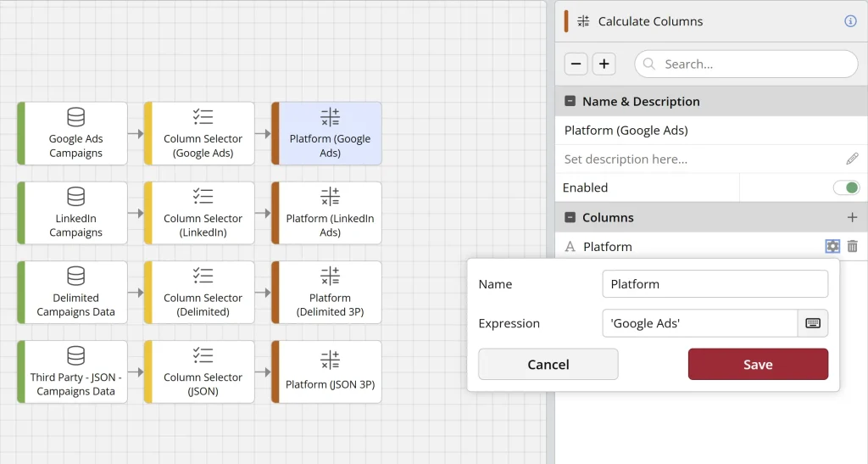Screen dimensions: 868x464
Task: Add a new column with plus icon
Action: coord(852,218)
